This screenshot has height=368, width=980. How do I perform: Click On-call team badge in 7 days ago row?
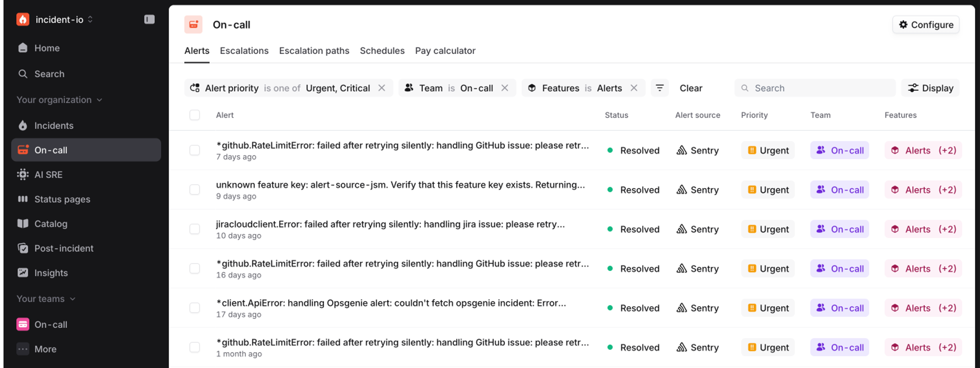pos(839,150)
